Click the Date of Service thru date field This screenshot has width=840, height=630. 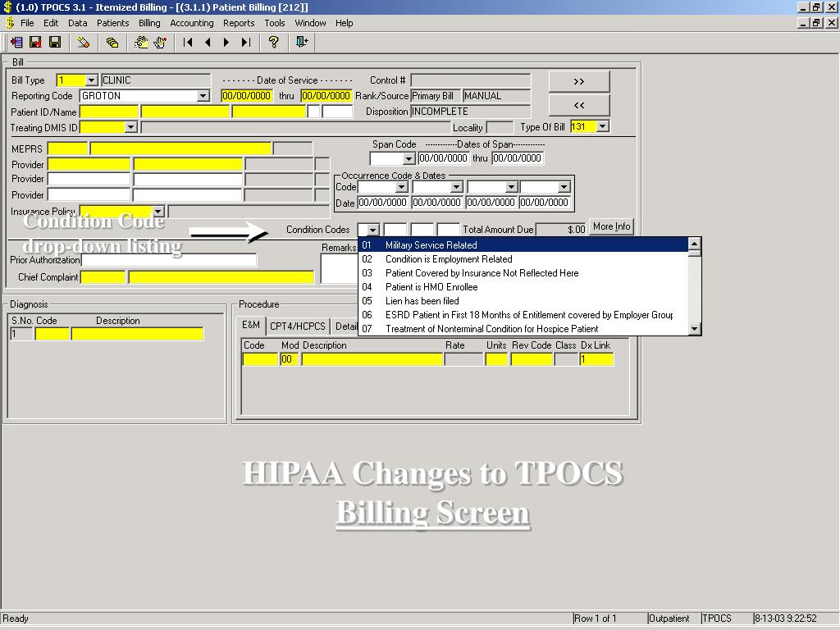(326, 96)
